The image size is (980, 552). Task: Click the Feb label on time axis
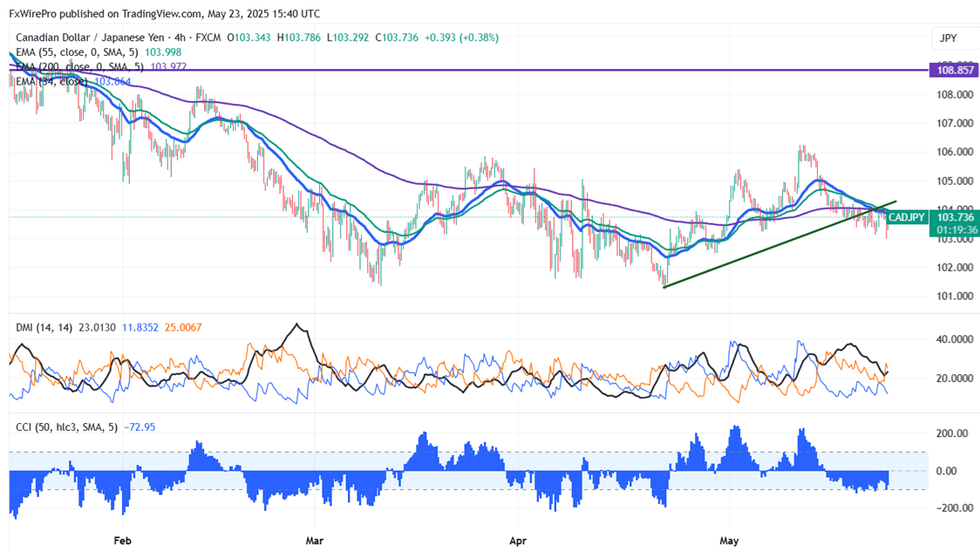pos(122,541)
